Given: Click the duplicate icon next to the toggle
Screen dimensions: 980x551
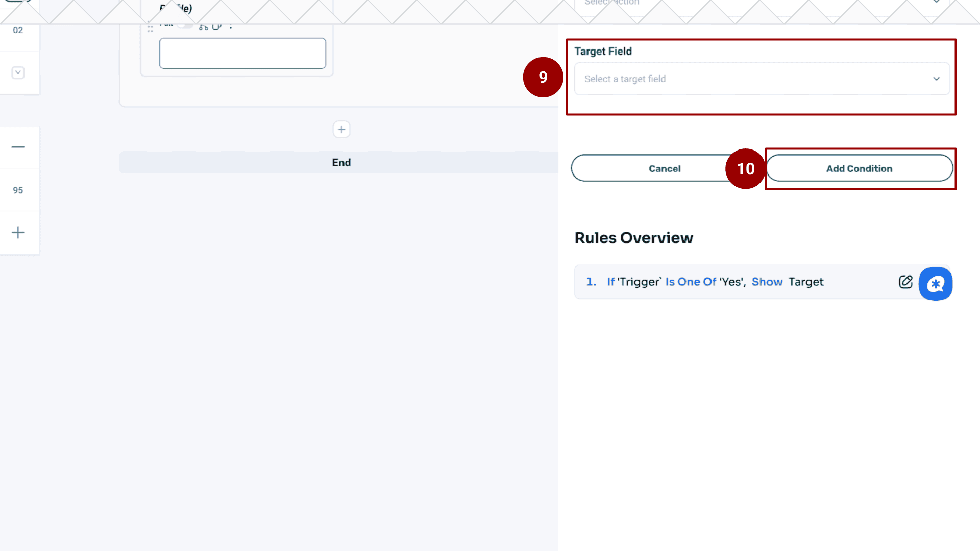Looking at the screenshot, I should [x=216, y=27].
